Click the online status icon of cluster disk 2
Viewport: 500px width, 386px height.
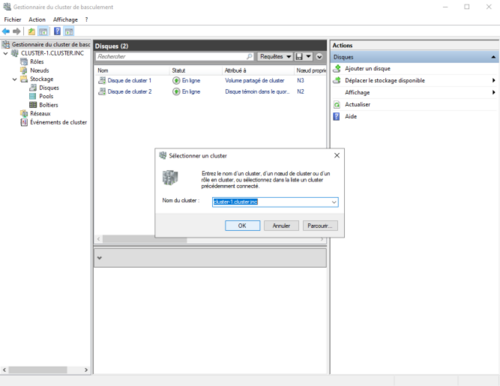(x=176, y=91)
